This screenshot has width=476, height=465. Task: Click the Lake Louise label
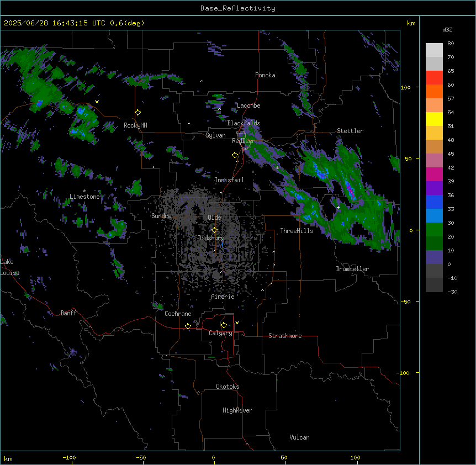[x=10, y=267]
